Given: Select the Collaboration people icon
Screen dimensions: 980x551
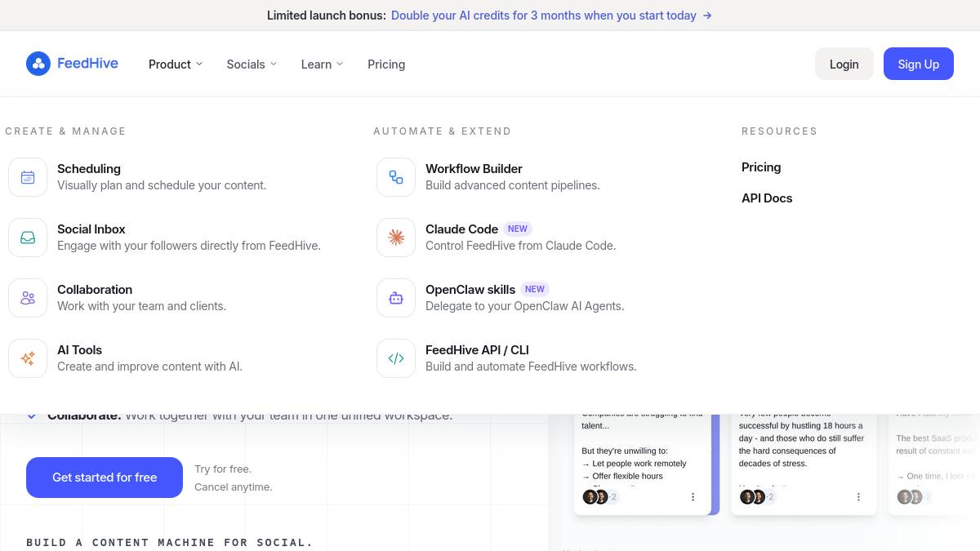Looking at the screenshot, I should pos(28,298).
